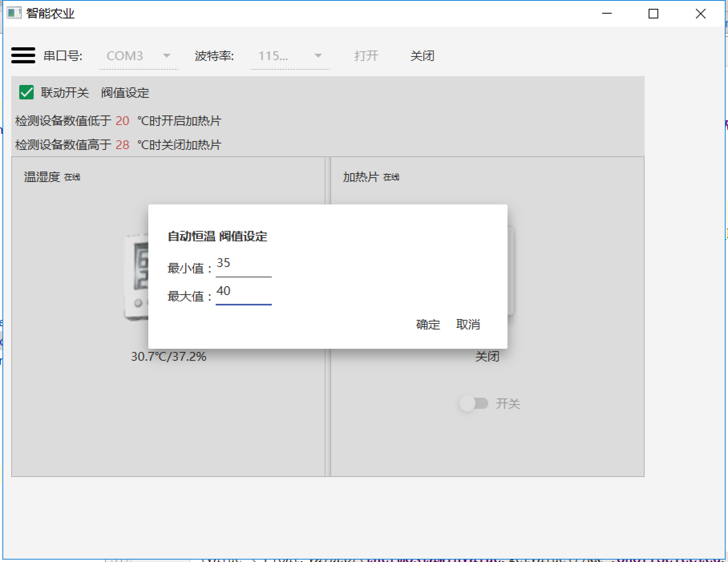Click the thermometer device image

[x=138, y=277]
